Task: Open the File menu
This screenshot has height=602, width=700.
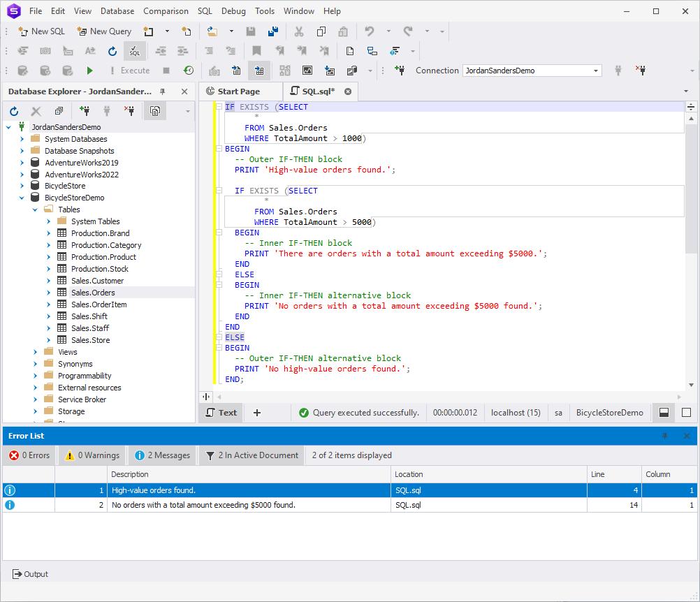Action: tap(35, 11)
